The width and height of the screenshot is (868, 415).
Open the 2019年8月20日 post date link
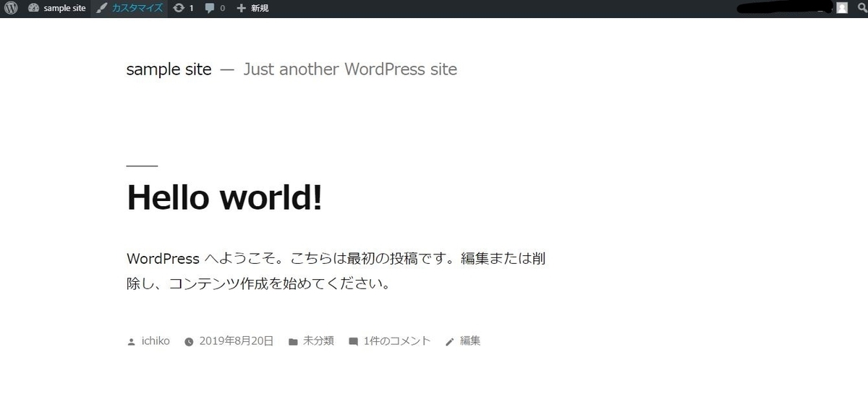237,341
